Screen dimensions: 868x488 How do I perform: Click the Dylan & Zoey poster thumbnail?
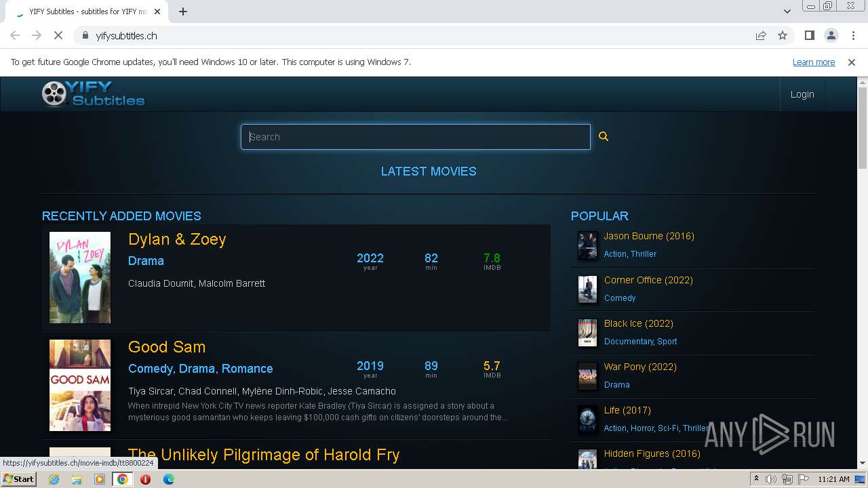tap(80, 277)
